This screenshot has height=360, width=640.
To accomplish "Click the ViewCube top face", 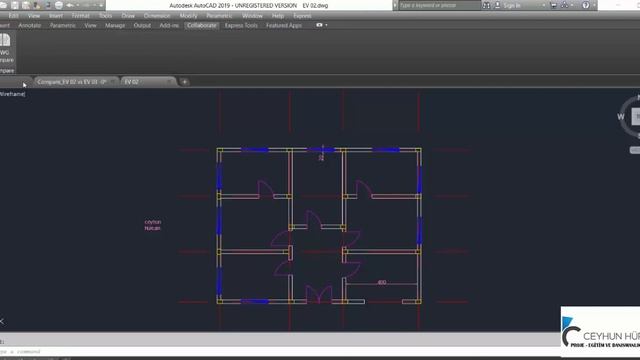I will 636,117.
